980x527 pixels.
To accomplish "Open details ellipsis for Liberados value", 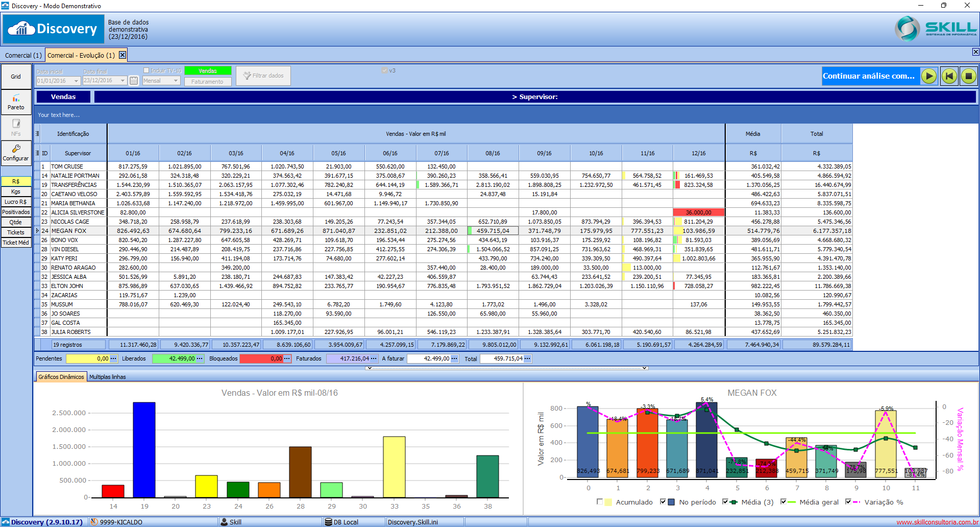I will pyautogui.click(x=200, y=358).
